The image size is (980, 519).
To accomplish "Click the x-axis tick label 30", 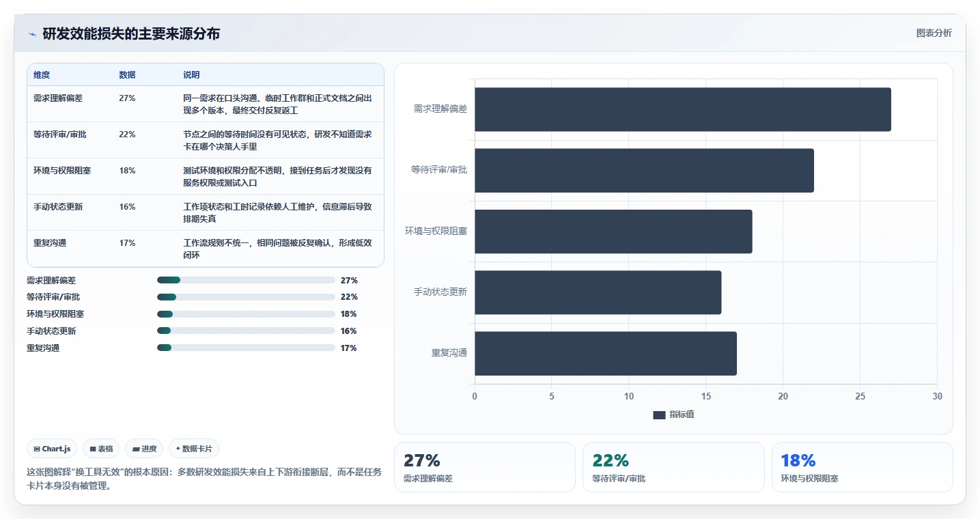I will pyautogui.click(x=937, y=397).
